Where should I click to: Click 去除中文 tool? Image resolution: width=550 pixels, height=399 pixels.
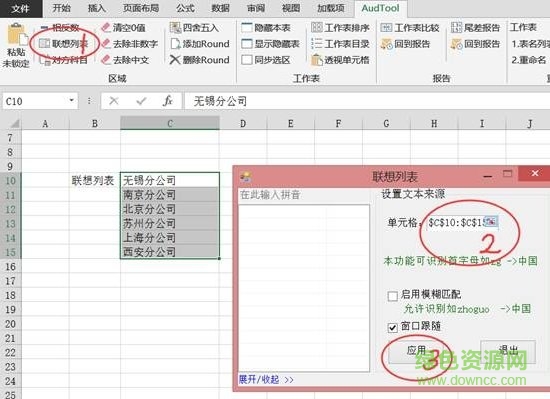tap(125, 60)
